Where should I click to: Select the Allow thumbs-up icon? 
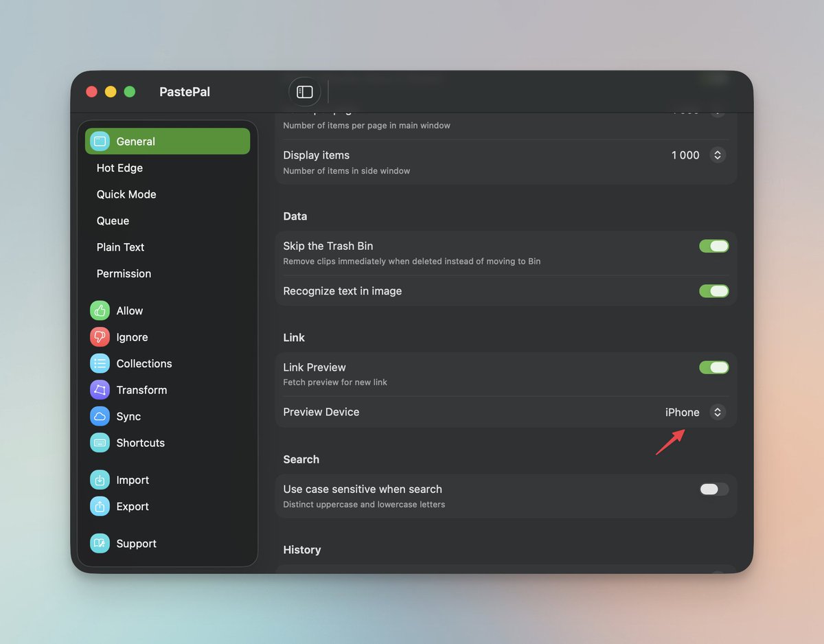click(99, 310)
